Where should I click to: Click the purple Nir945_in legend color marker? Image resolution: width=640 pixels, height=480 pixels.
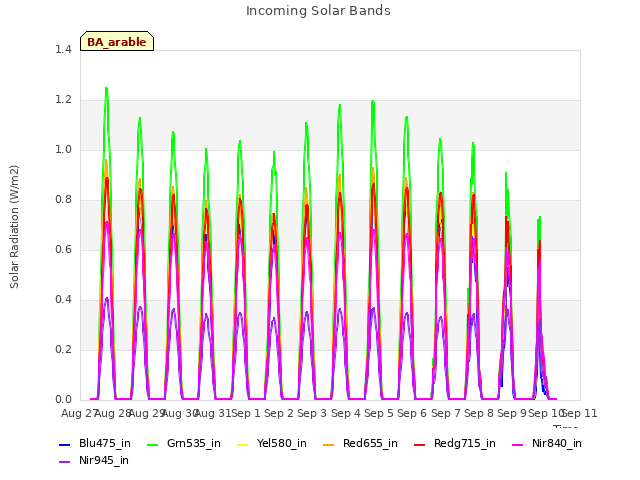(x=64, y=462)
